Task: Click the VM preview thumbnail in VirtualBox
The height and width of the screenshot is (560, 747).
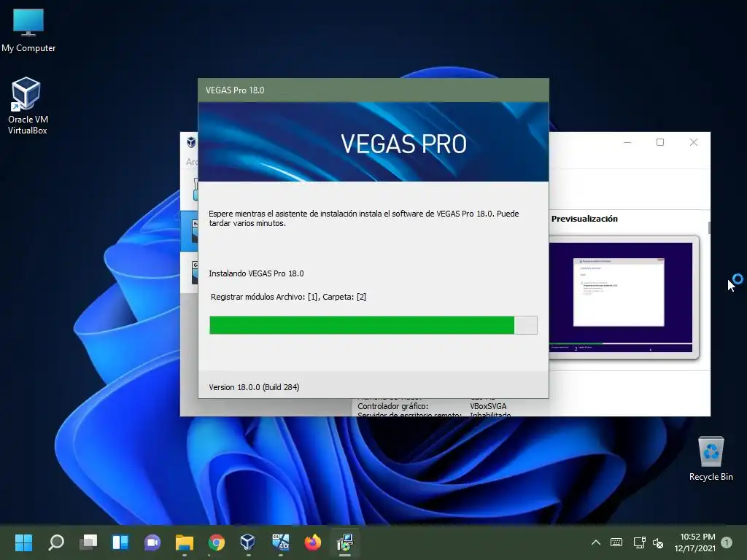Action: (621, 297)
